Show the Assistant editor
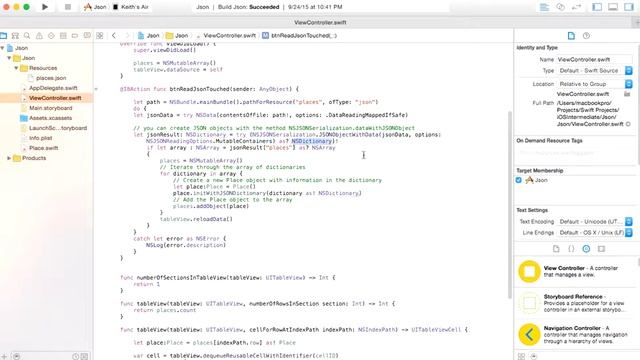 point(560,7)
